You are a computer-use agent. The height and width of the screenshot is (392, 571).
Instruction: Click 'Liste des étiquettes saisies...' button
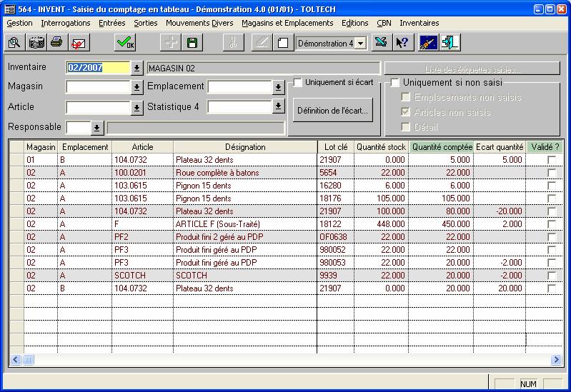472,69
